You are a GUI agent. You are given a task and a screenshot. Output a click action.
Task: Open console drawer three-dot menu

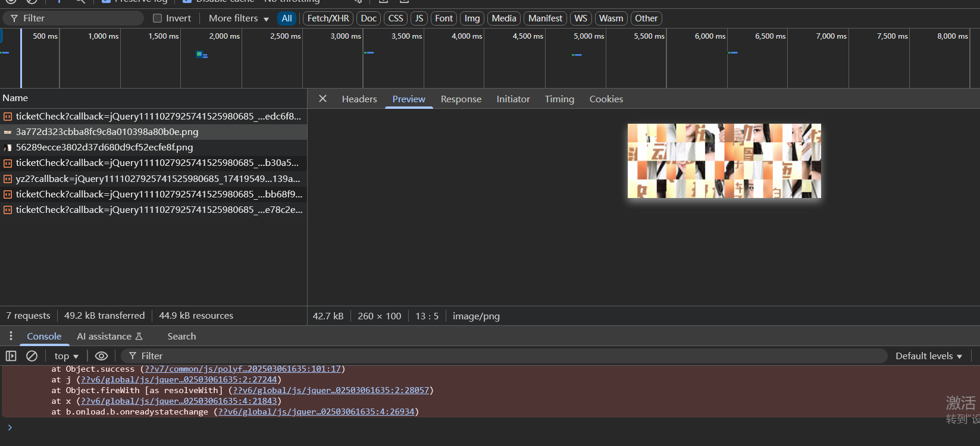click(x=11, y=336)
